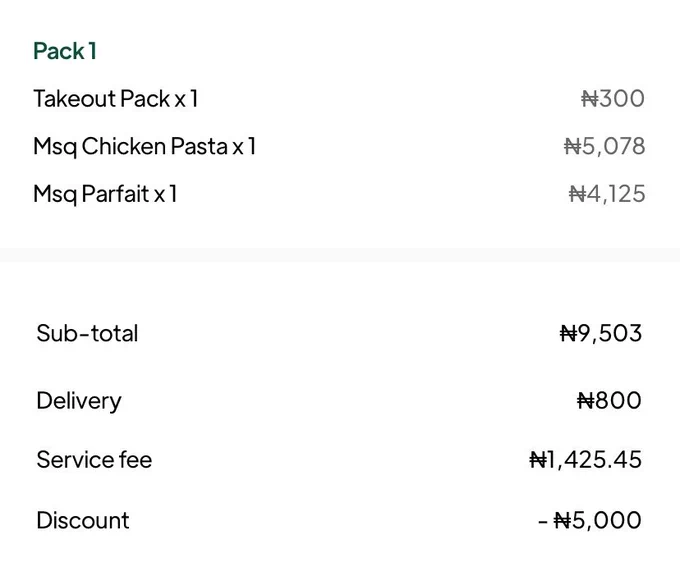680x567 pixels.
Task: Select the ₦9,503 sub-total amount
Action: click(x=601, y=334)
